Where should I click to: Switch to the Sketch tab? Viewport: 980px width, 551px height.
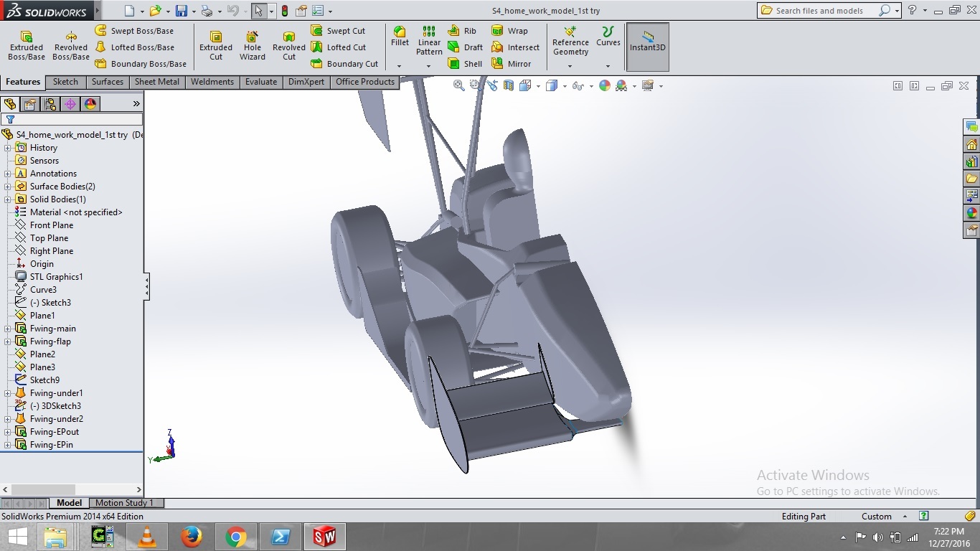click(x=65, y=82)
